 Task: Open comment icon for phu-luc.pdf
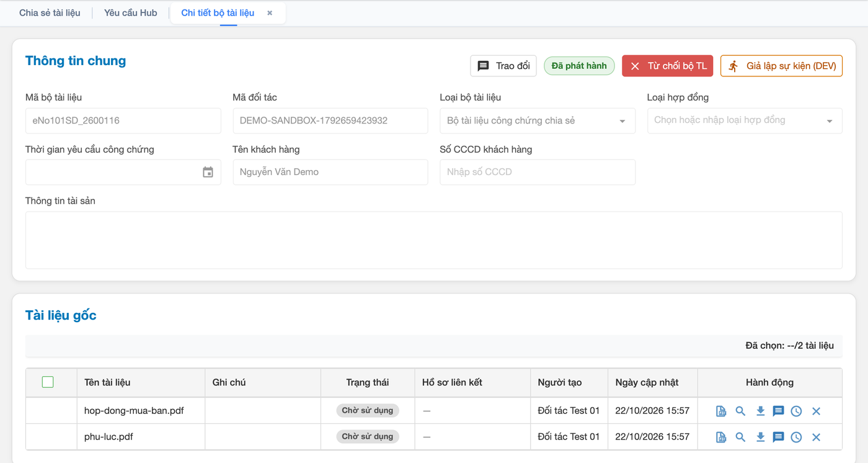[779, 437]
